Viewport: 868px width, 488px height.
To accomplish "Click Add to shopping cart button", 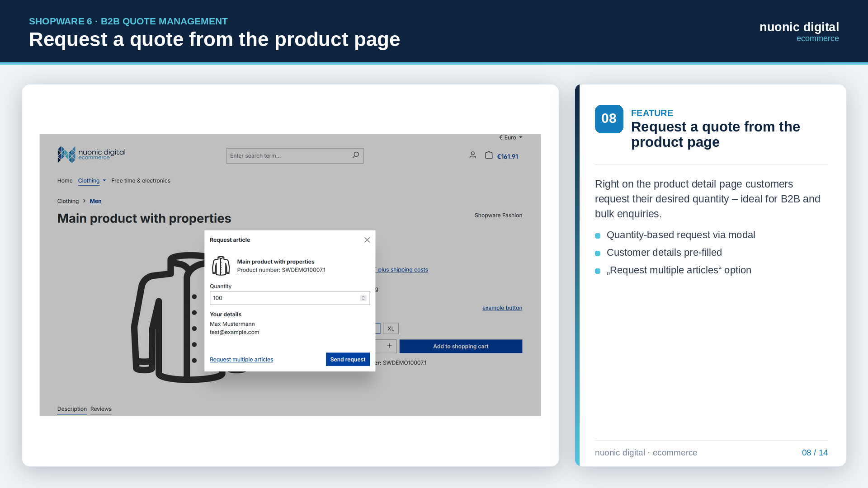I will (461, 347).
